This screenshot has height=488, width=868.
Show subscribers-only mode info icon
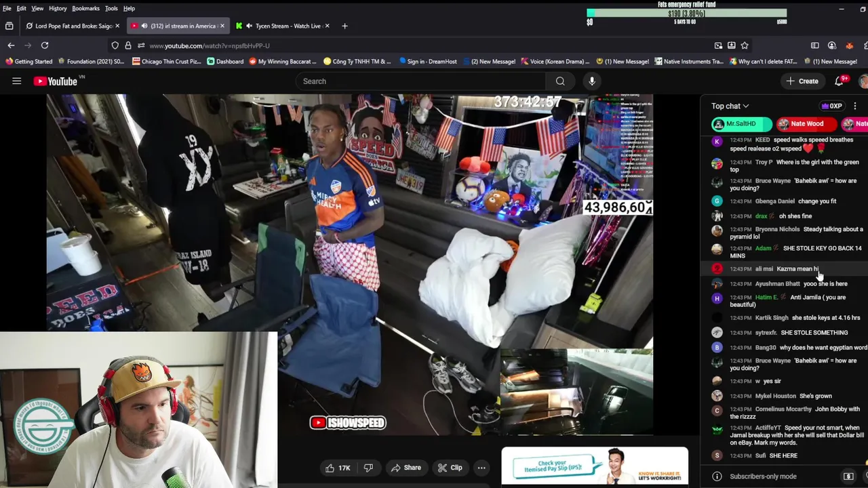[x=717, y=476]
